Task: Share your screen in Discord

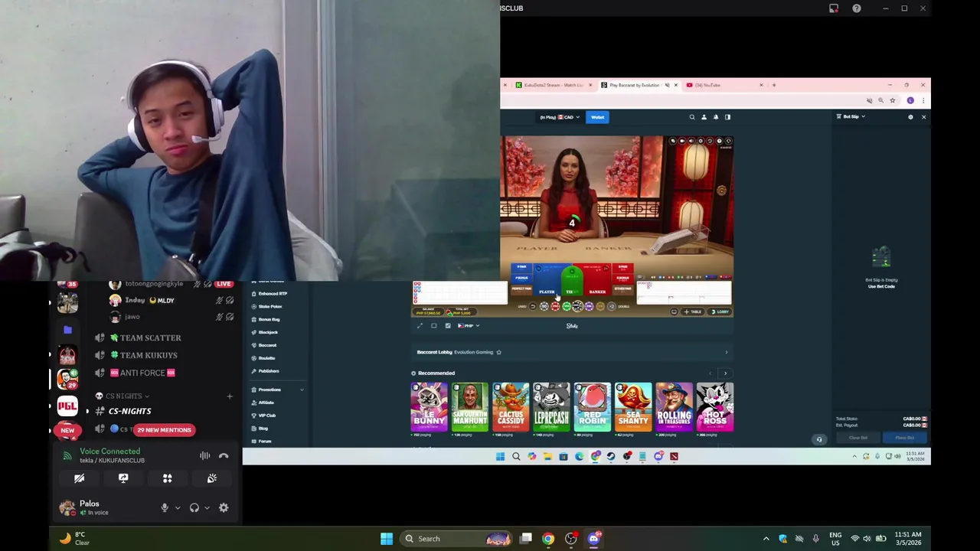Action: point(123,478)
